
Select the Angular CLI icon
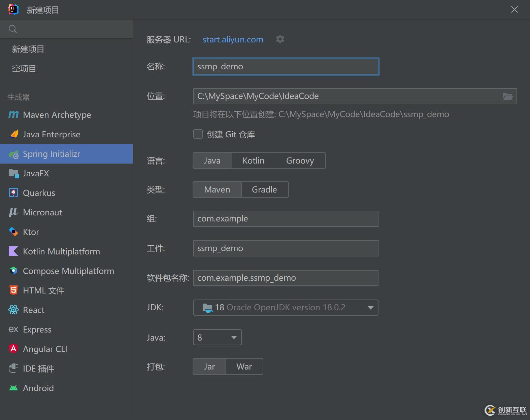pos(13,349)
